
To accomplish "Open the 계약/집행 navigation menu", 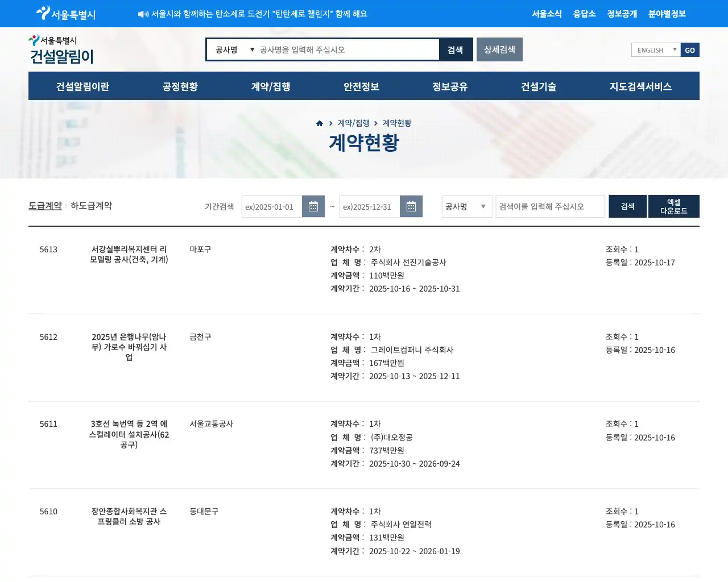I will click(271, 86).
